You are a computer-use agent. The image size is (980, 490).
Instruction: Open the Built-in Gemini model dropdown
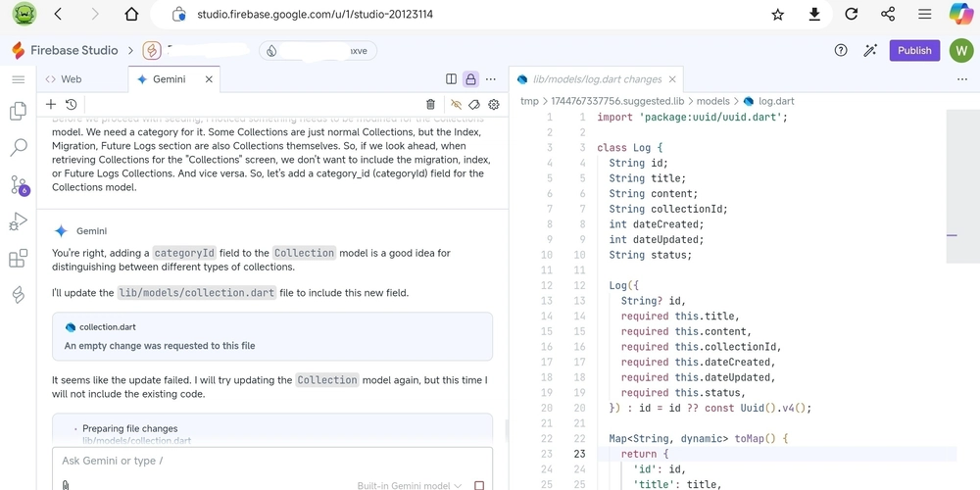click(410, 486)
